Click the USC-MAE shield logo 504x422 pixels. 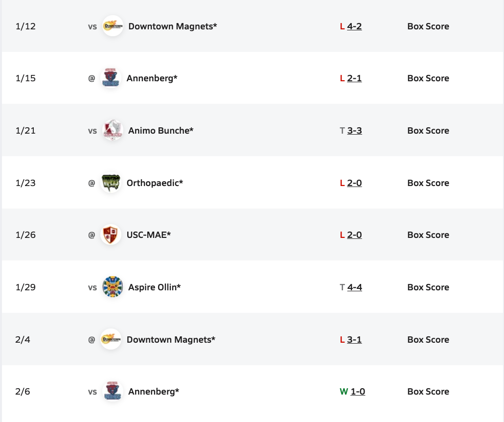pos(111,235)
